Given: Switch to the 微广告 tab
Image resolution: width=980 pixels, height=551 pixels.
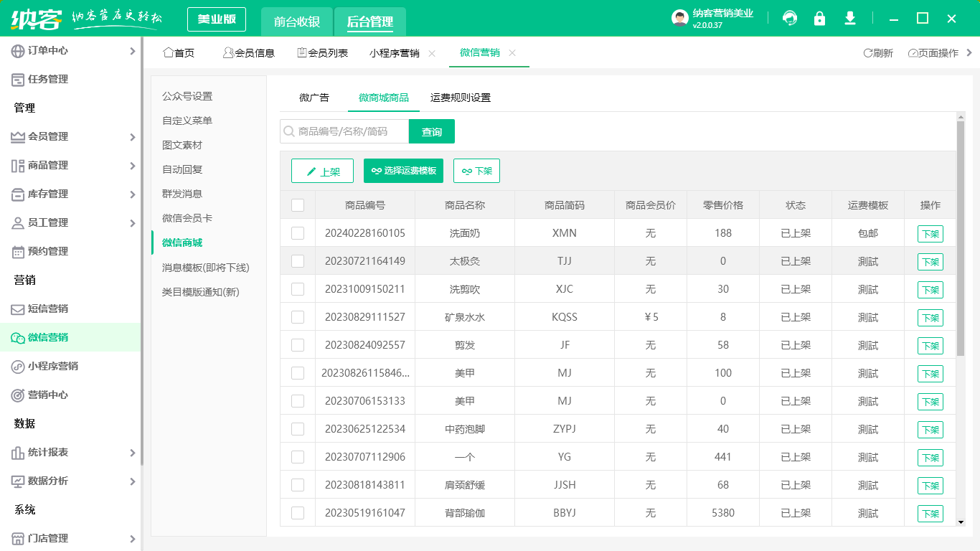Looking at the screenshot, I should [314, 98].
